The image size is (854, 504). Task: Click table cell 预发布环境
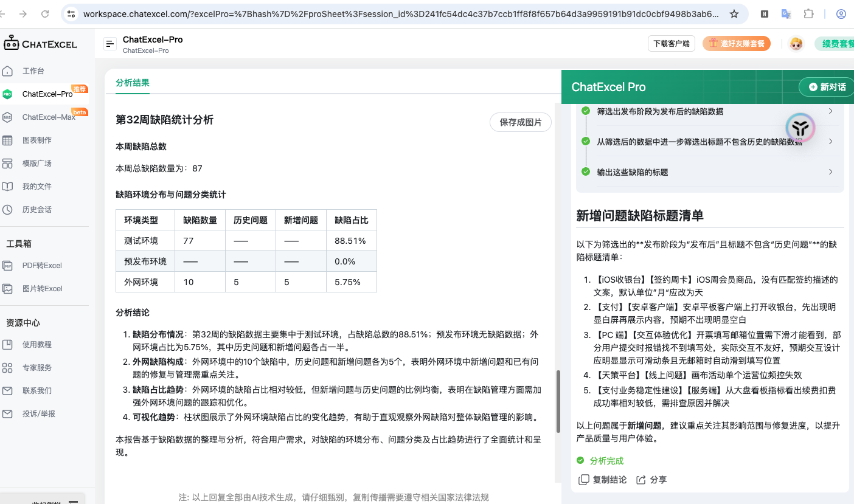click(x=145, y=261)
